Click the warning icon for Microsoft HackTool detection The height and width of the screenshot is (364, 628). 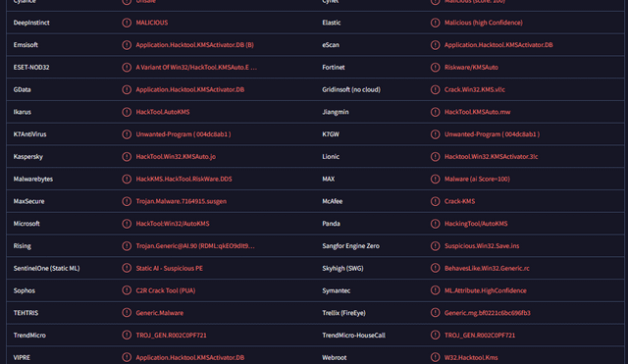click(127, 224)
